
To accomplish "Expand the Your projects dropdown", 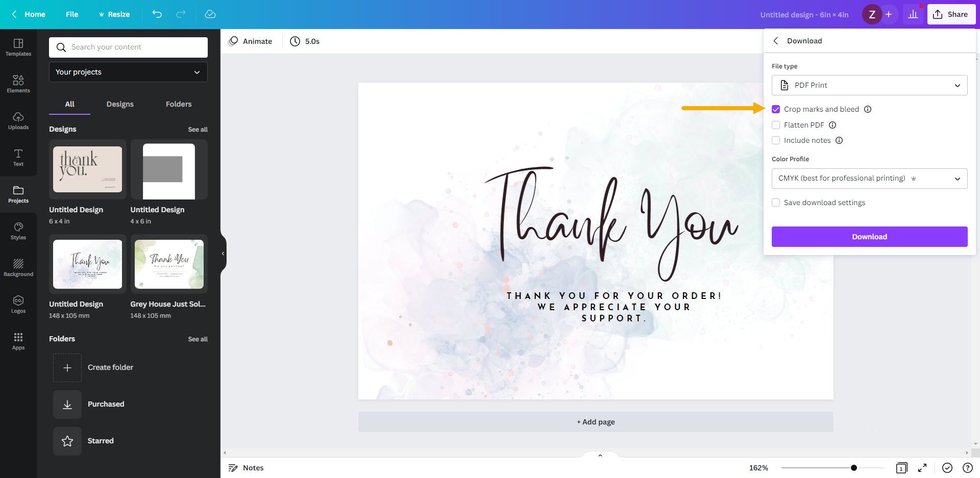I will [128, 71].
